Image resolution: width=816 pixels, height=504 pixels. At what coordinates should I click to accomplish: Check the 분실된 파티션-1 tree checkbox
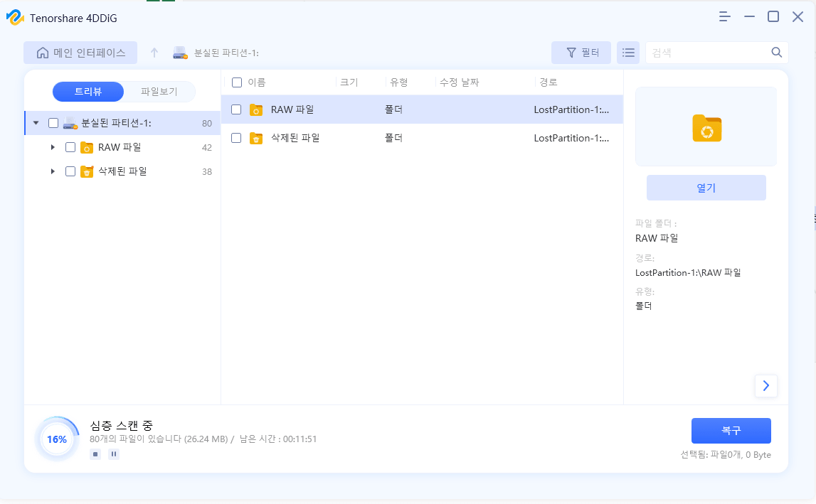[x=53, y=123]
